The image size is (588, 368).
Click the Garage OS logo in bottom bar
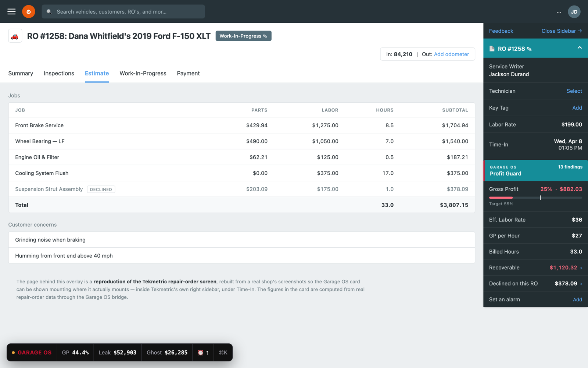coord(32,353)
